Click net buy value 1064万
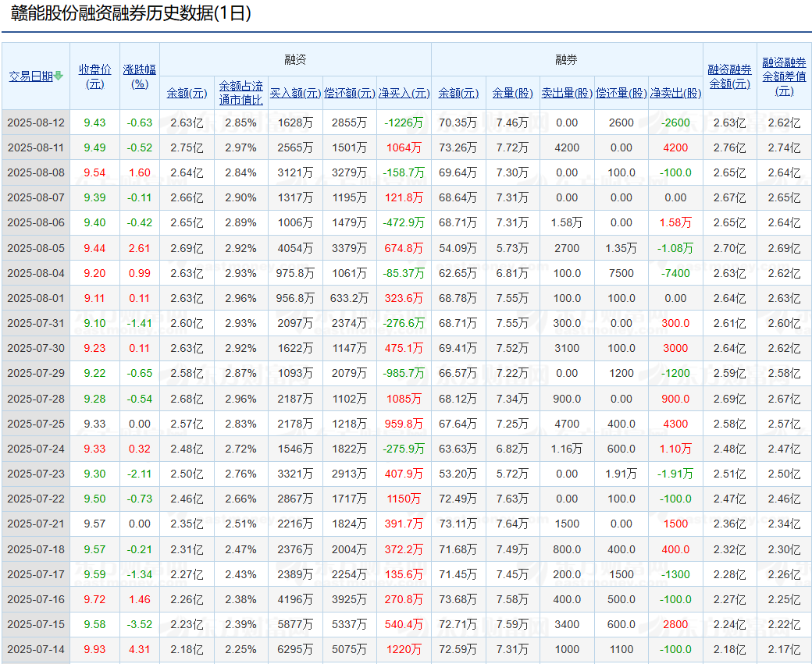The width and height of the screenshot is (812, 664). pos(404,147)
